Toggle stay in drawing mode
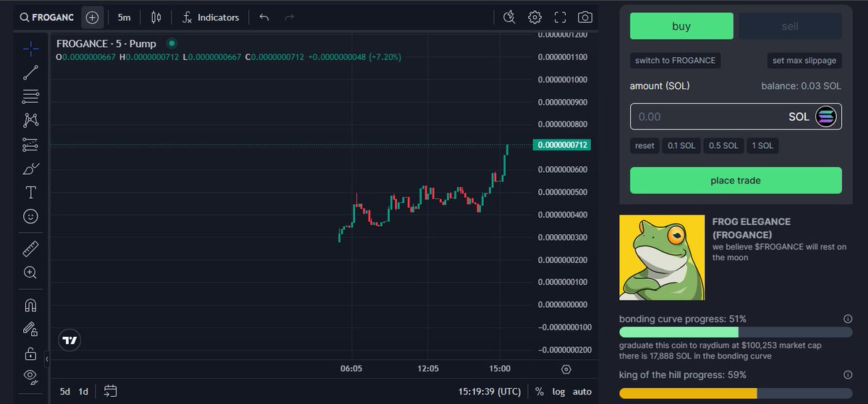 [30, 329]
